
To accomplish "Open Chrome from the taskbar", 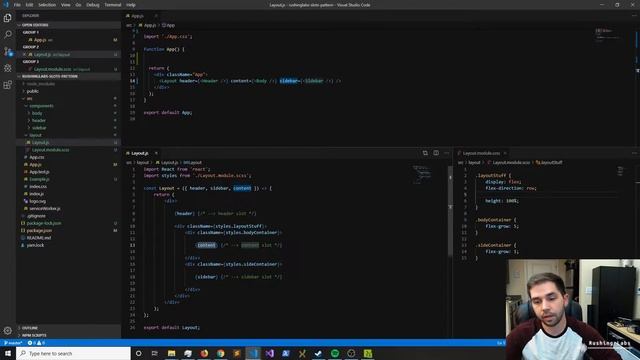I will 220,353.
